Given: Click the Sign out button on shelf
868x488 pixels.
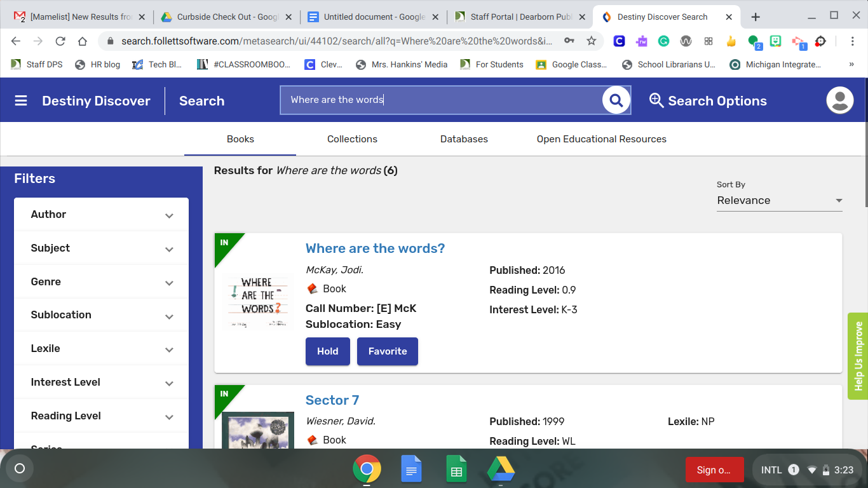Looking at the screenshot, I should tap(714, 470).
